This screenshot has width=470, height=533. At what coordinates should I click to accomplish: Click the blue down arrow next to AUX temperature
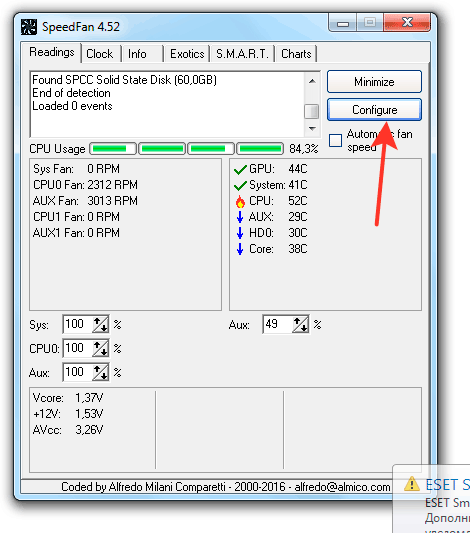click(x=240, y=217)
